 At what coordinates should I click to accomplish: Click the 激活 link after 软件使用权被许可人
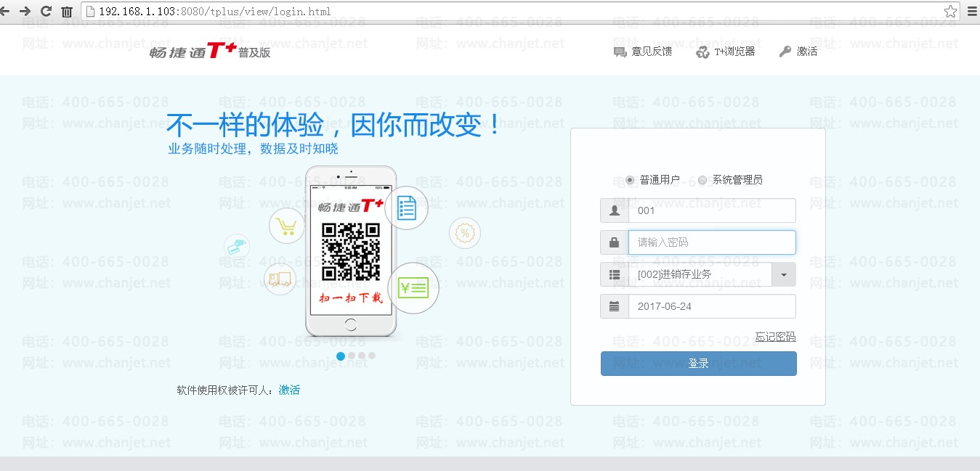pos(289,390)
